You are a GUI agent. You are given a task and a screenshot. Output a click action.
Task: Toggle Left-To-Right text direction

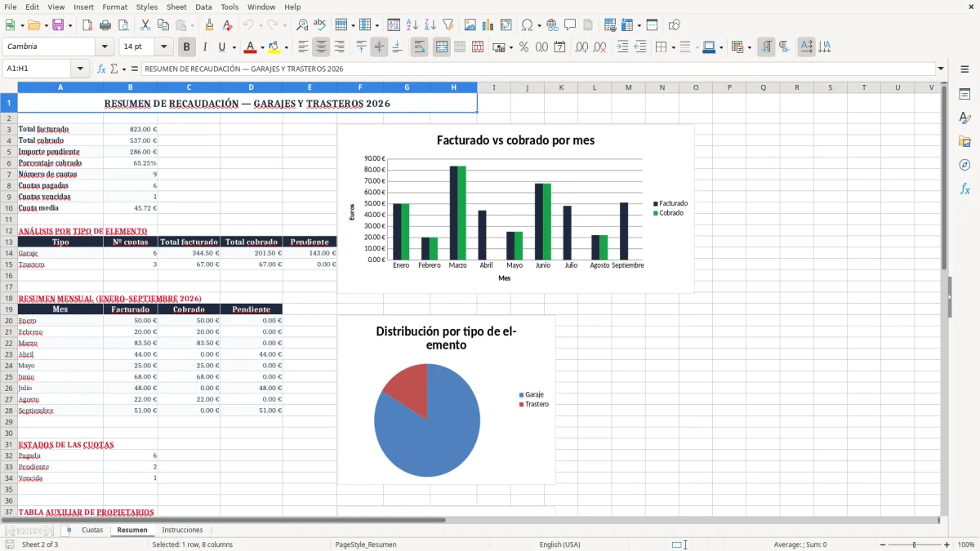[766, 47]
